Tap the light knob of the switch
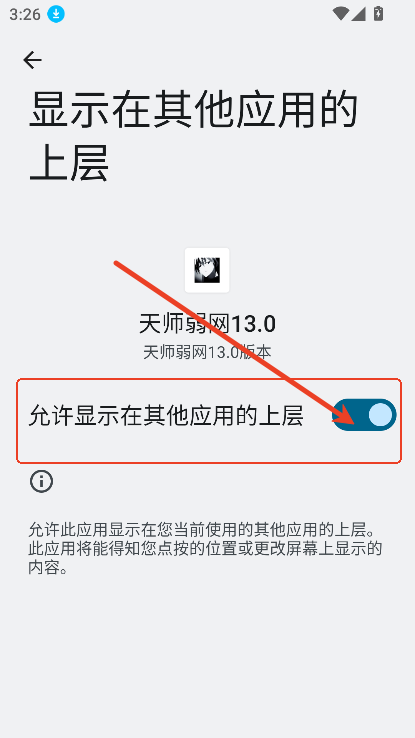 click(380, 415)
